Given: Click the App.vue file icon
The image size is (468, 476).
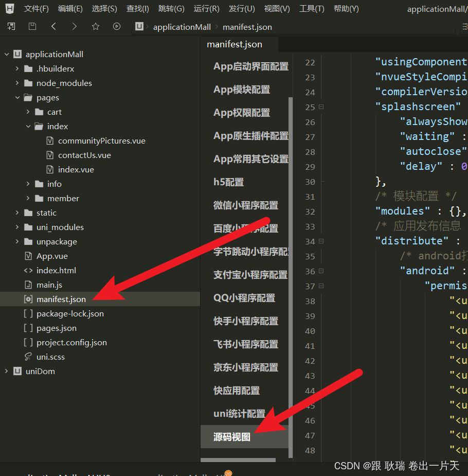Looking at the screenshot, I should coord(28,256).
